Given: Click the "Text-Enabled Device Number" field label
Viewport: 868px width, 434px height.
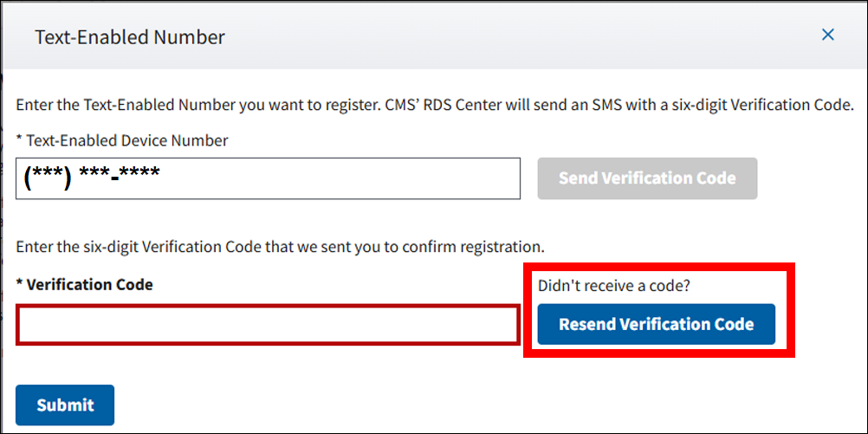Looking at the screenshot, I should pyautogui.click(x=126, y=139).
